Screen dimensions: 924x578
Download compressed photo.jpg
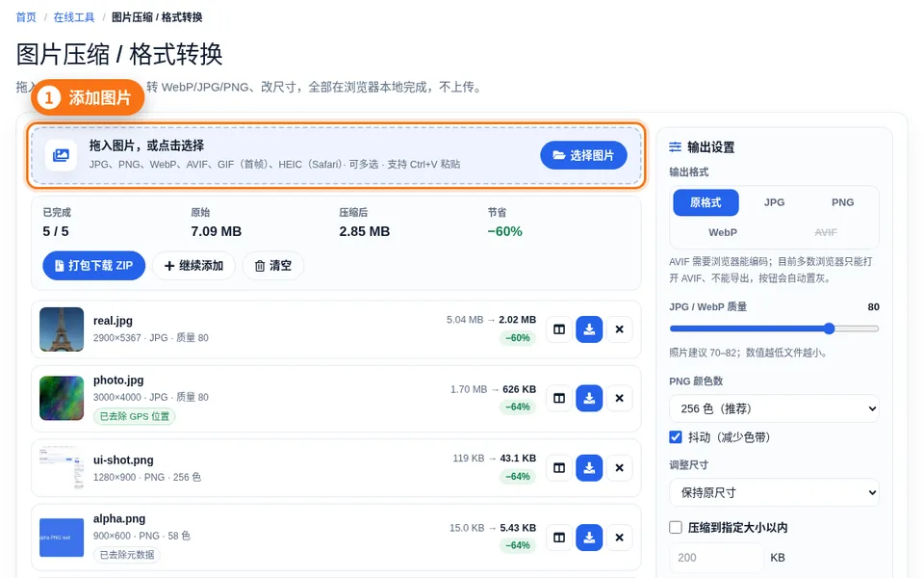(x=589, y=398)
